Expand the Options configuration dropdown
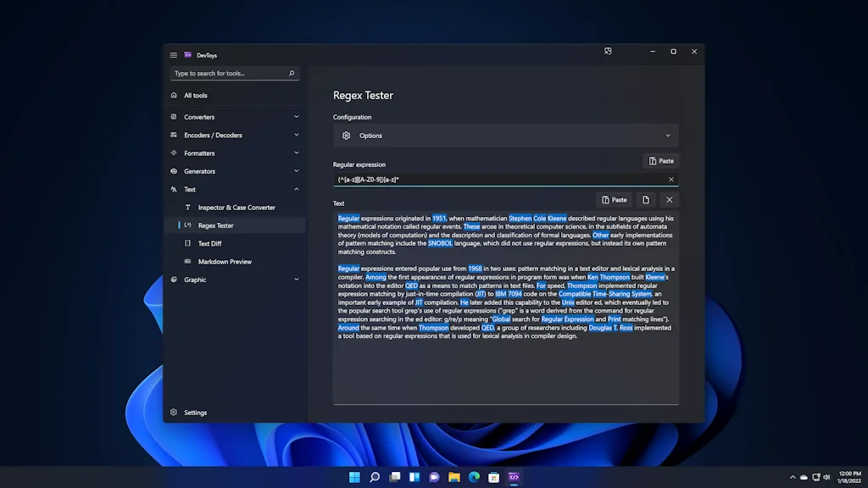The image size is (868, 488). tap(667, 136)
